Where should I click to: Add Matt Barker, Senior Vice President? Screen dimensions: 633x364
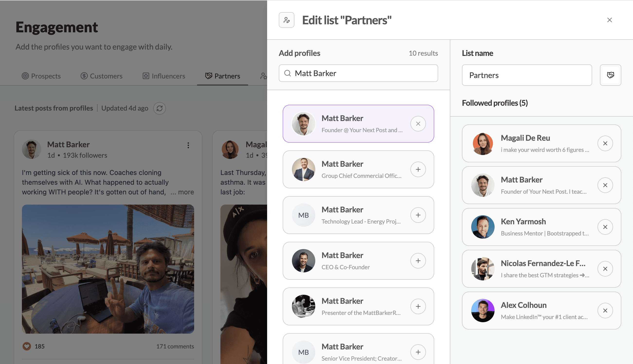[418, 352]
